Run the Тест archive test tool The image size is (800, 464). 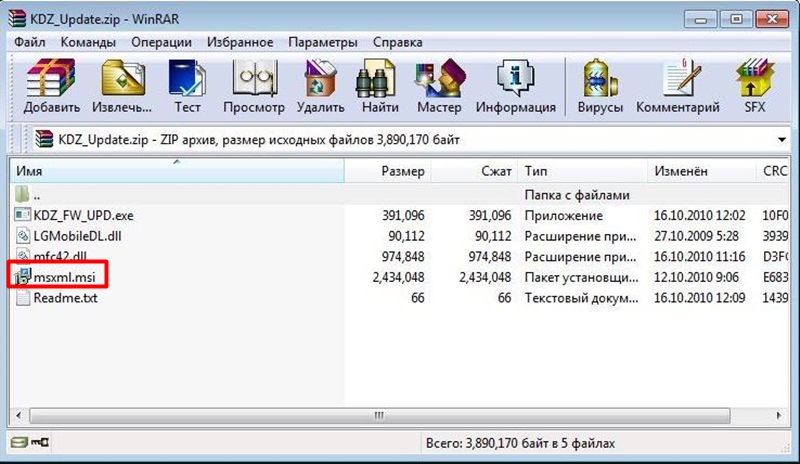(x=187, y=77)
